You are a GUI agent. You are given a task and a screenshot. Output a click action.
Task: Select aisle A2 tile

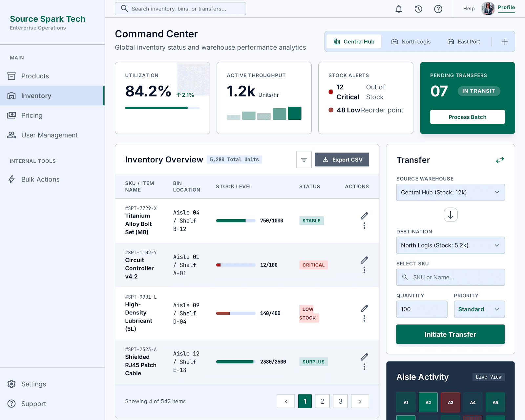tap(428, 402)
